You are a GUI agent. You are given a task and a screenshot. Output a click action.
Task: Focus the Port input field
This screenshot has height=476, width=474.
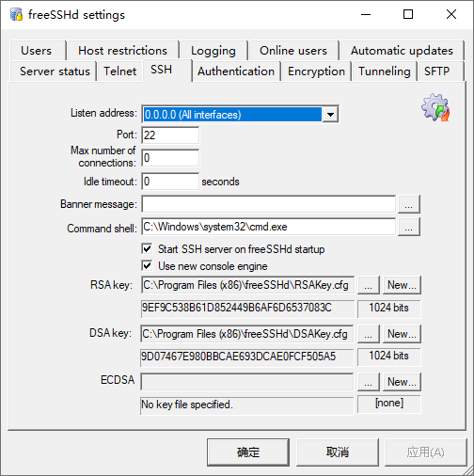click(x=170, y=135)
